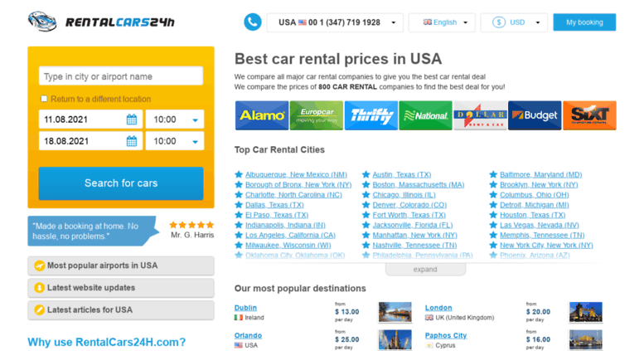Click the return date field 18.08.2021
The width and height of the screenshot is (644, 351).
point(91,141)
